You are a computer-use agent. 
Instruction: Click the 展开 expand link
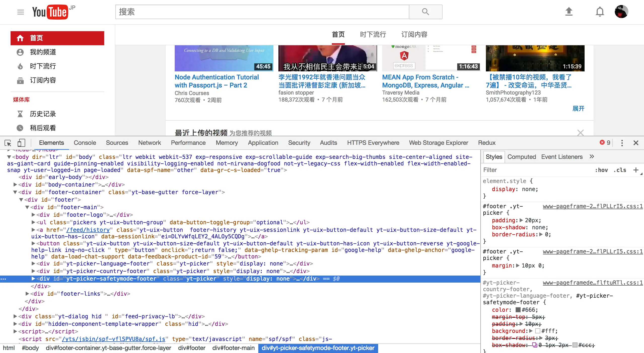tap(578, 109)
